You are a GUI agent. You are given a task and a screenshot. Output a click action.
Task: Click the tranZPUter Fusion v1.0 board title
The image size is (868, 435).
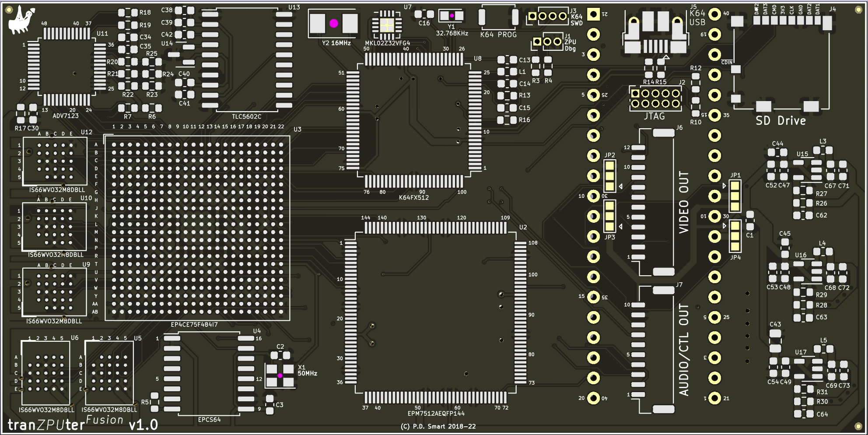[x=83, y=424]
